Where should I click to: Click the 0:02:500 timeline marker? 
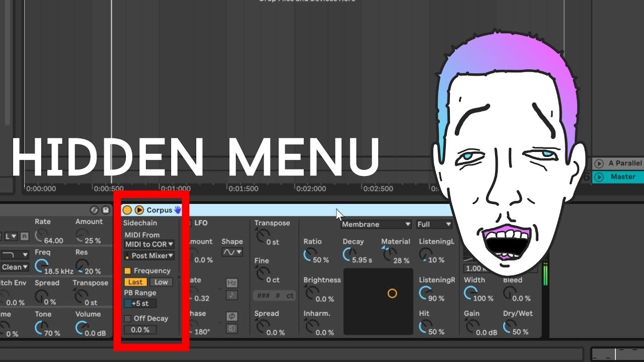(378, 189)
